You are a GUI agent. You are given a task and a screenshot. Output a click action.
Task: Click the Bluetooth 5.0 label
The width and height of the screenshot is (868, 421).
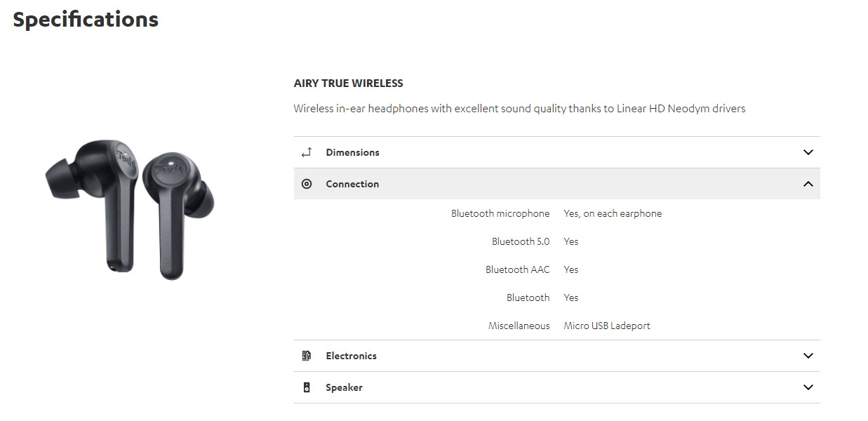pos(521,241)
